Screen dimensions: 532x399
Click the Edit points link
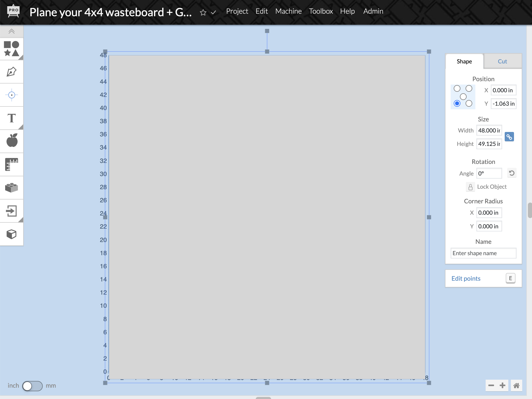point(466,278)
